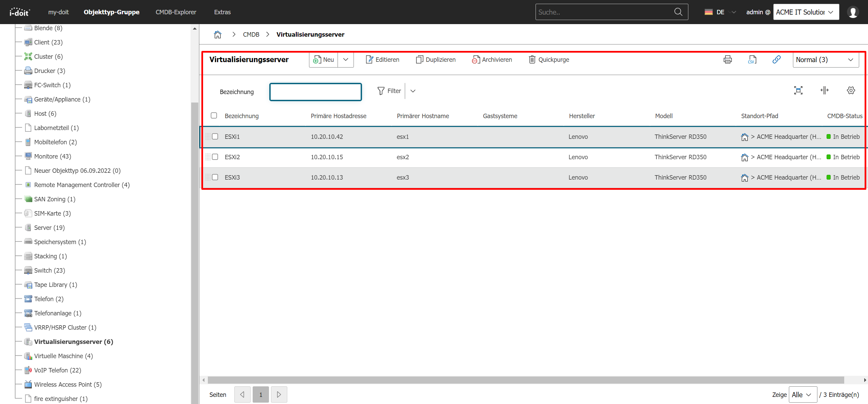Viewport: 868px width, 404px height.
Task: Select page 1 button
Action: point(261,394)
